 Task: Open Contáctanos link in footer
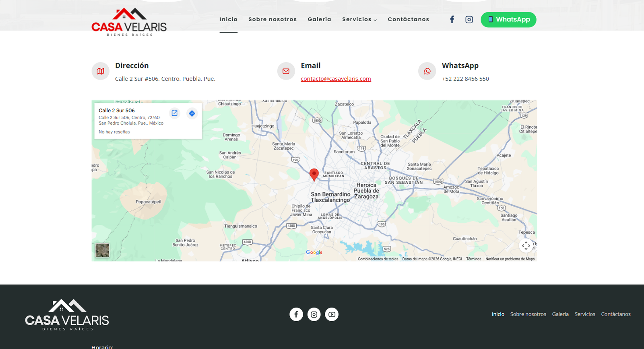pos(616,314)
